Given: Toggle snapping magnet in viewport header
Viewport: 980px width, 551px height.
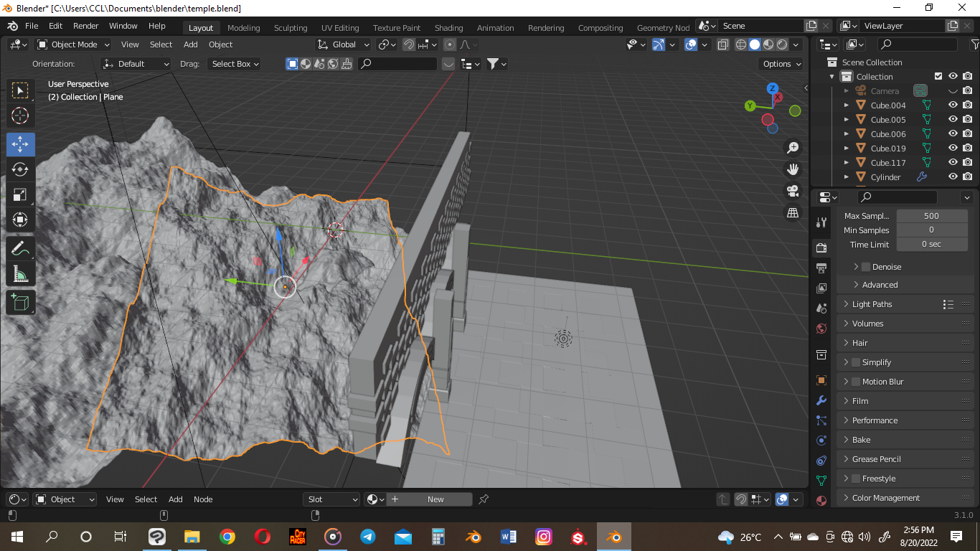Looking at the screenshot, I should 409,44.
